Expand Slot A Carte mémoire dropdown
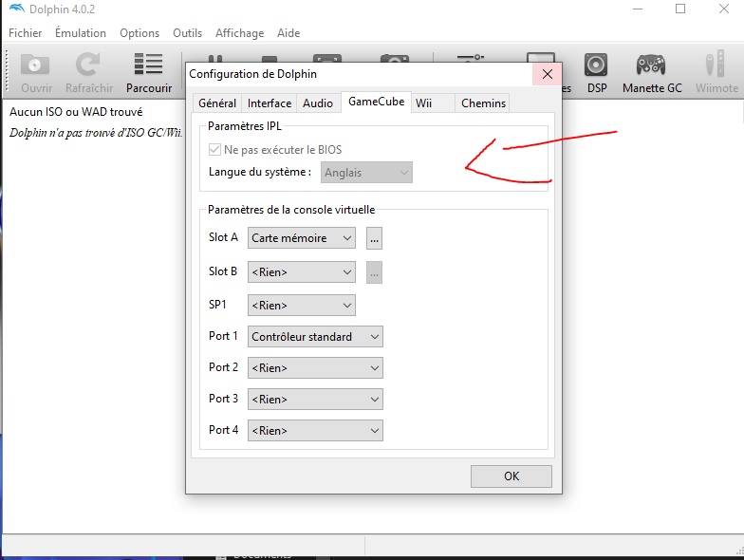Viewport: 744px width, 560px height. (302, 237)
